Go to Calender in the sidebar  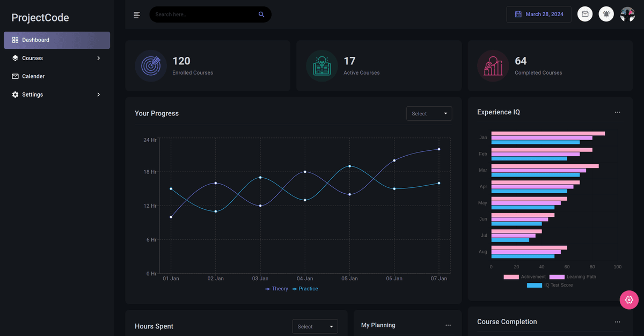[x=33, y=76]
